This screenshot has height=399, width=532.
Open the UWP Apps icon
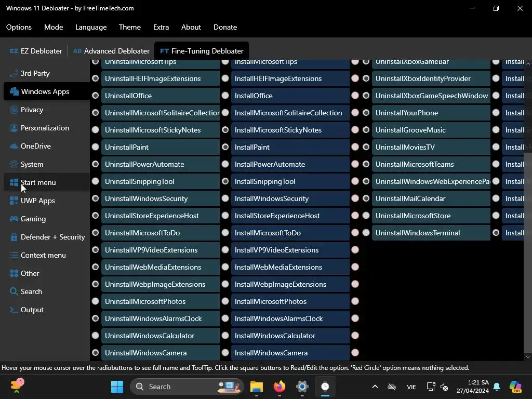click(14, 201)
